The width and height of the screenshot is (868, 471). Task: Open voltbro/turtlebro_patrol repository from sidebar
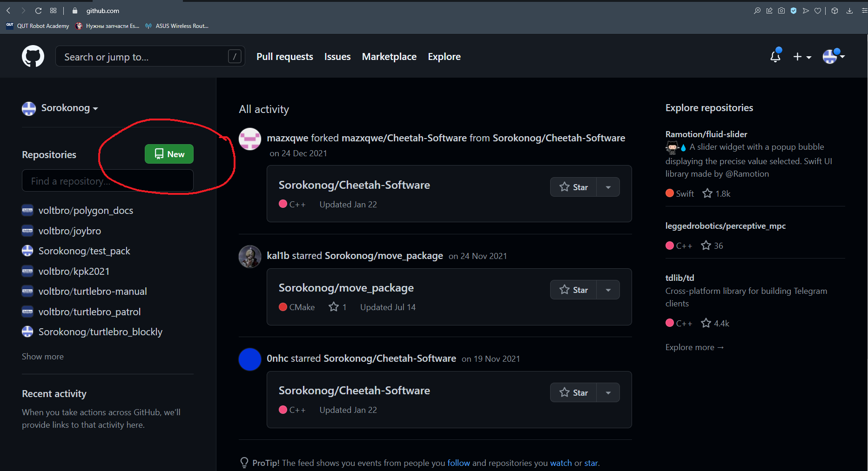tap(89, 312)
